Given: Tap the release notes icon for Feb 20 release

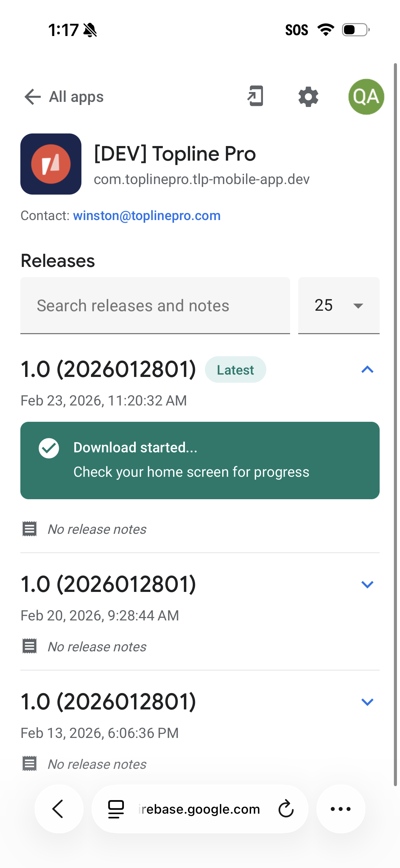Looking at the screenshot, I should pos(30,646).
